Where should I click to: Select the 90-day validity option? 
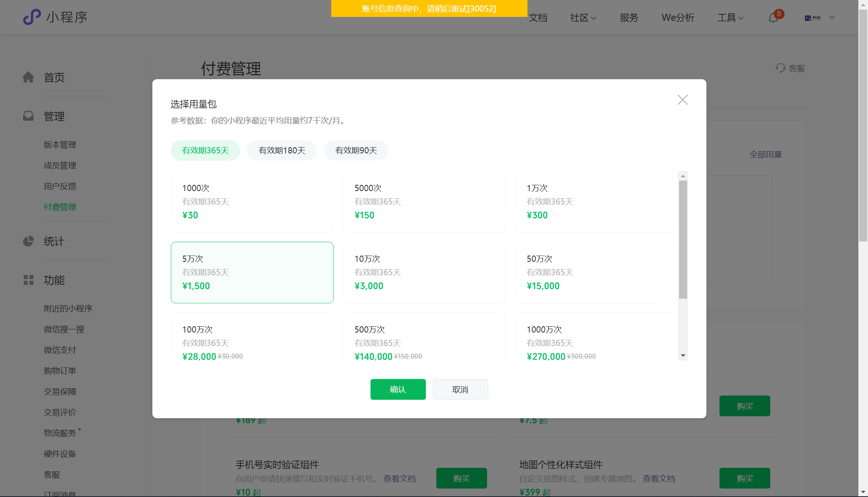click(356, 150)
